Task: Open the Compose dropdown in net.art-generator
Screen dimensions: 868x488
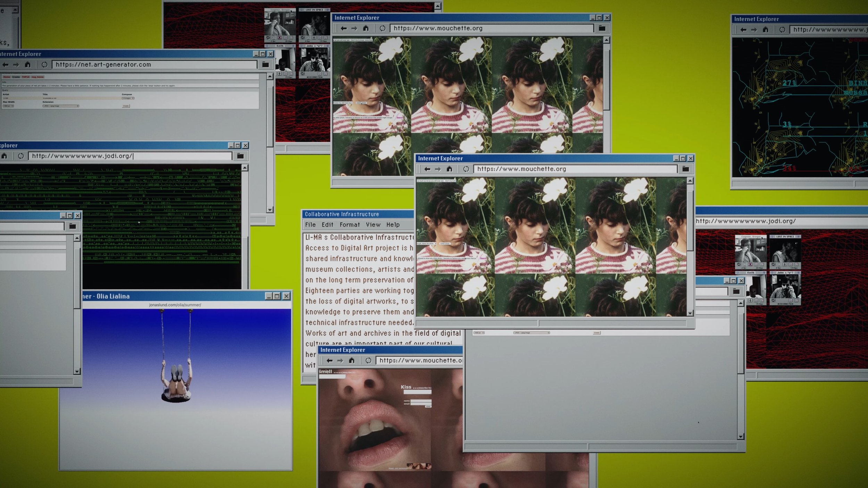Action: 128,98
